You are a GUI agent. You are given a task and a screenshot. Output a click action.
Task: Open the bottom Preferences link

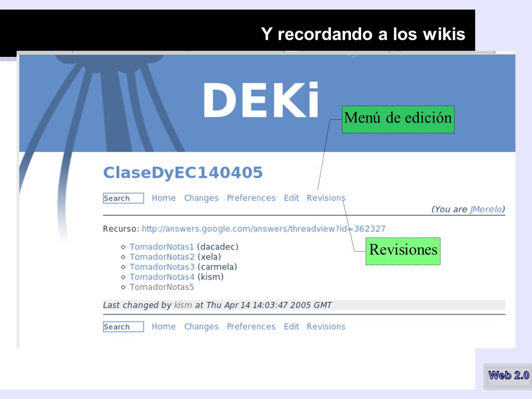point(251,327)
